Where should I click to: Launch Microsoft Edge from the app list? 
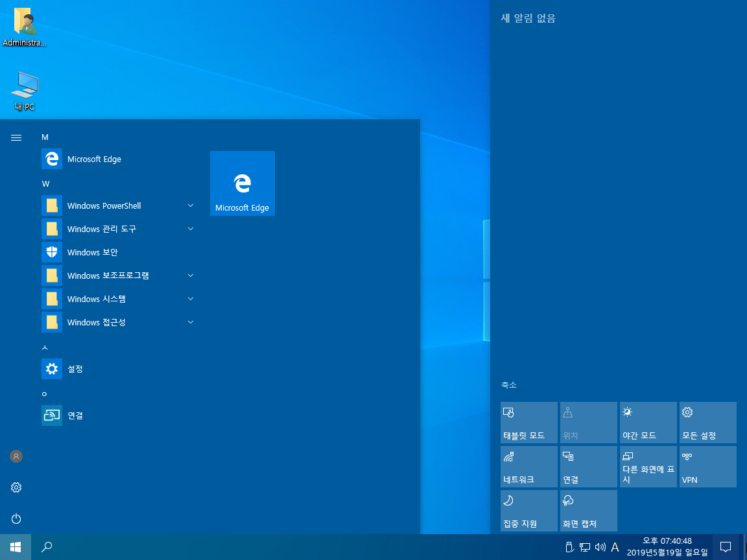(x=117, y=159)
